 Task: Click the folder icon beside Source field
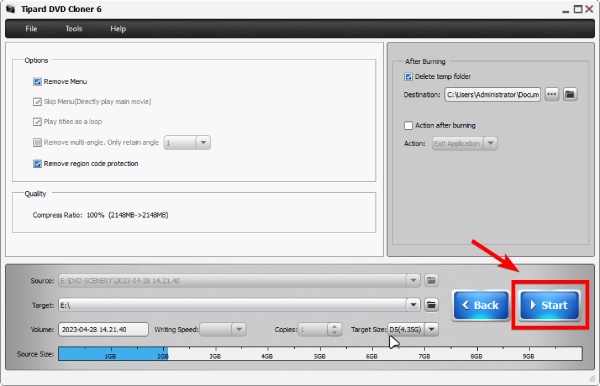[431, 280]
